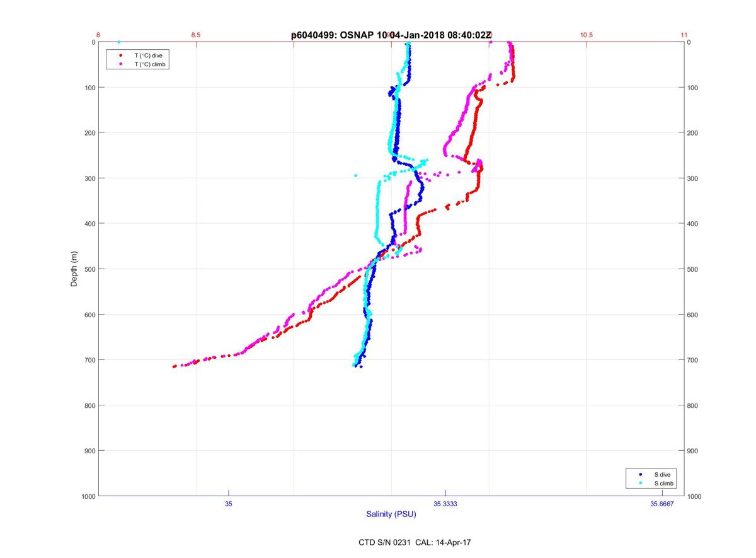Viewport: 756px width, 558px height.
Task: Click '800' on the left depth axis
Action: click(x=90, y=405)
